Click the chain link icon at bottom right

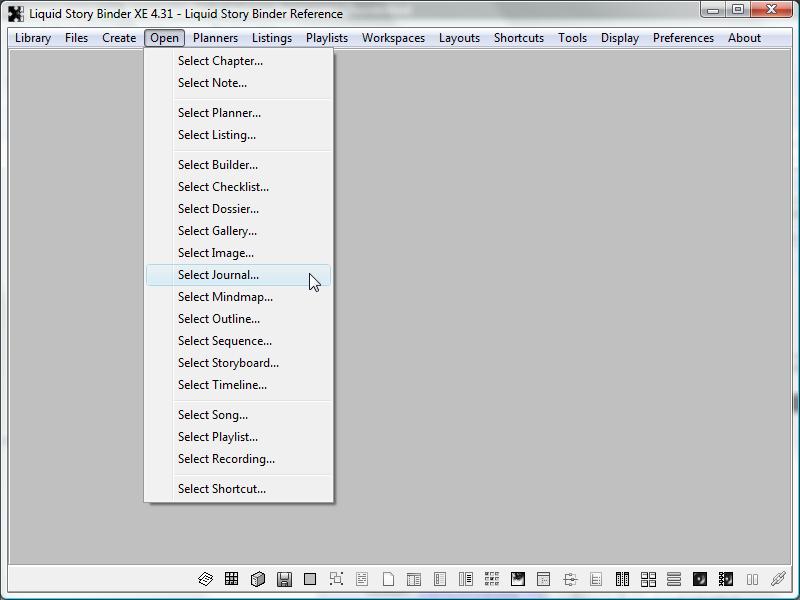point(778,579)
